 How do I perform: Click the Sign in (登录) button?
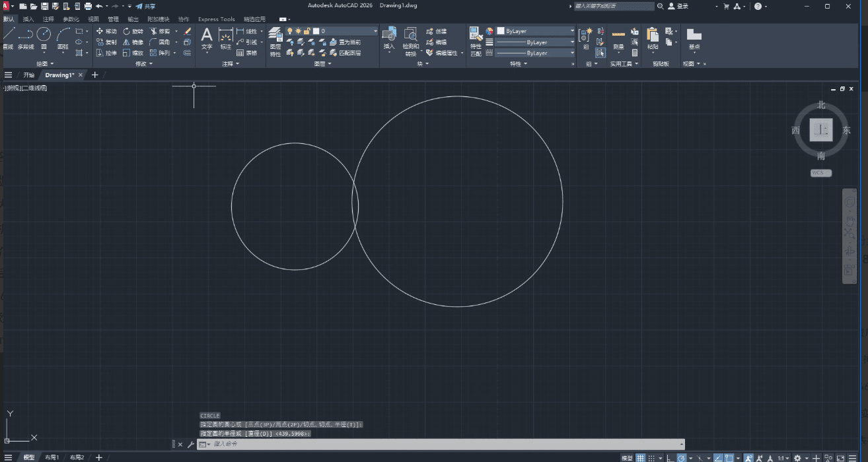pos(678,6)
